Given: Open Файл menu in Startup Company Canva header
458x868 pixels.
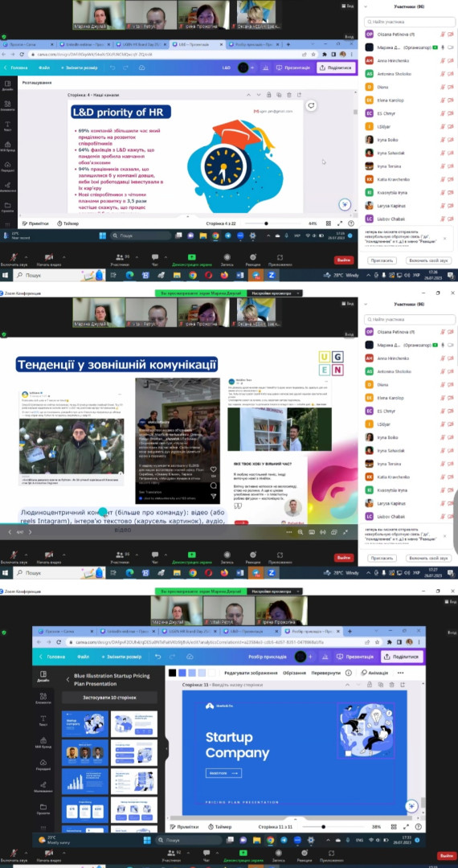Looking at the screenshot, I should coord(83,657).
